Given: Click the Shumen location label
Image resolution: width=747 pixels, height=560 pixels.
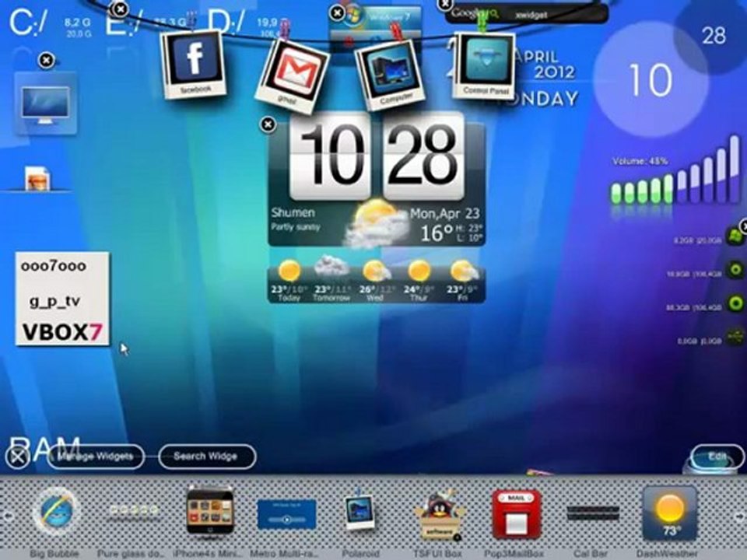Looking at the screenshot, I should pos(293,212).
